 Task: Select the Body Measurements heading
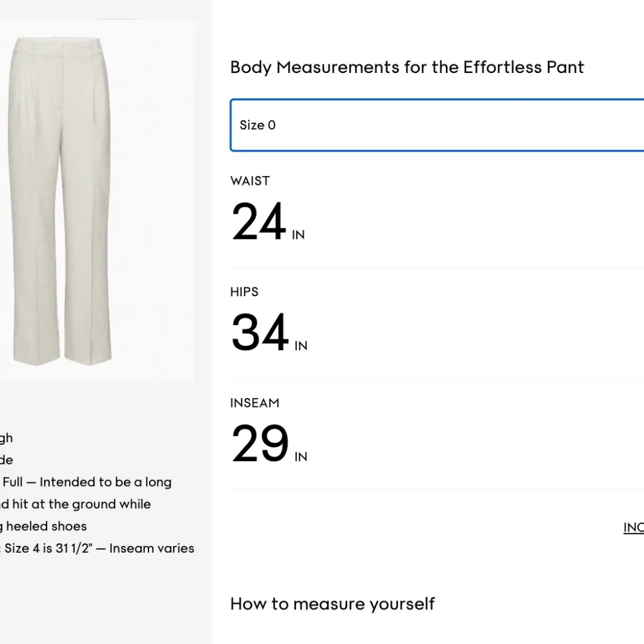pyautogui.click(x=407, y=67)
